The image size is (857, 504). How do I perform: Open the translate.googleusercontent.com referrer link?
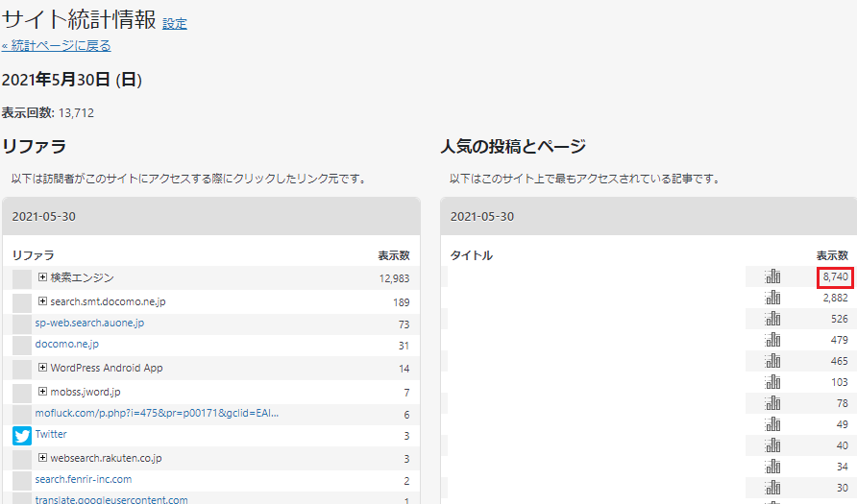pos(111,499)
